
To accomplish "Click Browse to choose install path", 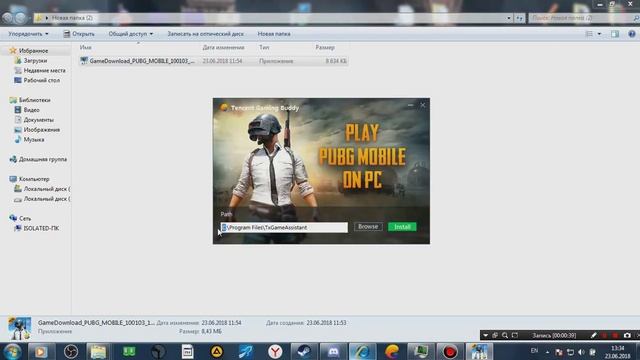I will [x=368, y=227].
